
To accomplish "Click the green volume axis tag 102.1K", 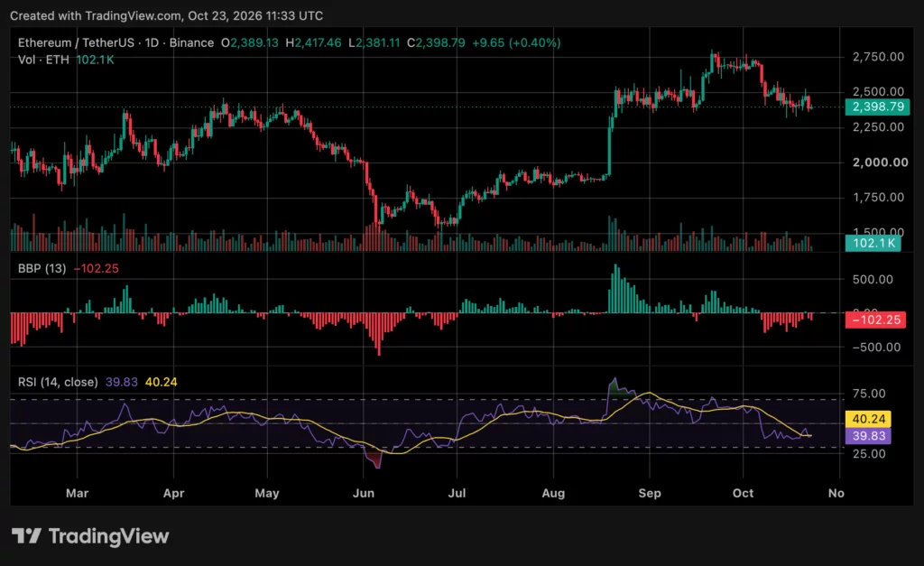I will [x=873, y=243].
